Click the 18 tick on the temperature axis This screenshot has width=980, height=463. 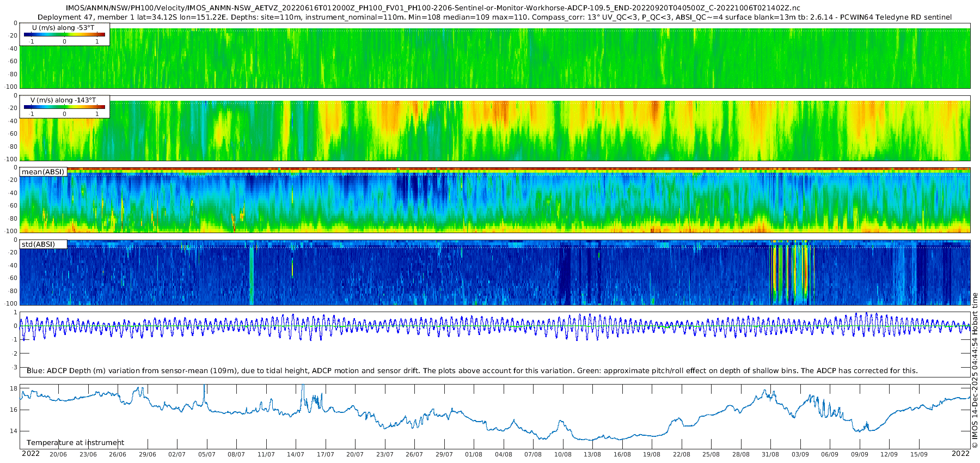(14, 389)
